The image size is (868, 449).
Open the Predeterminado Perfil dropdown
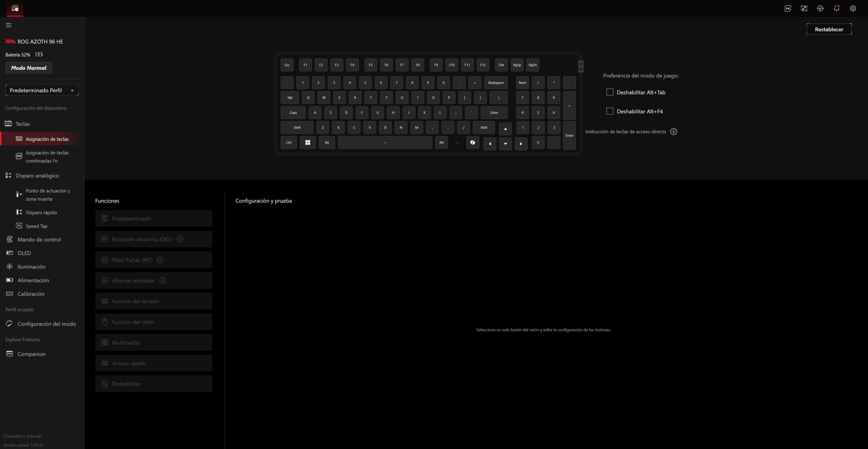tap(42, 90)
